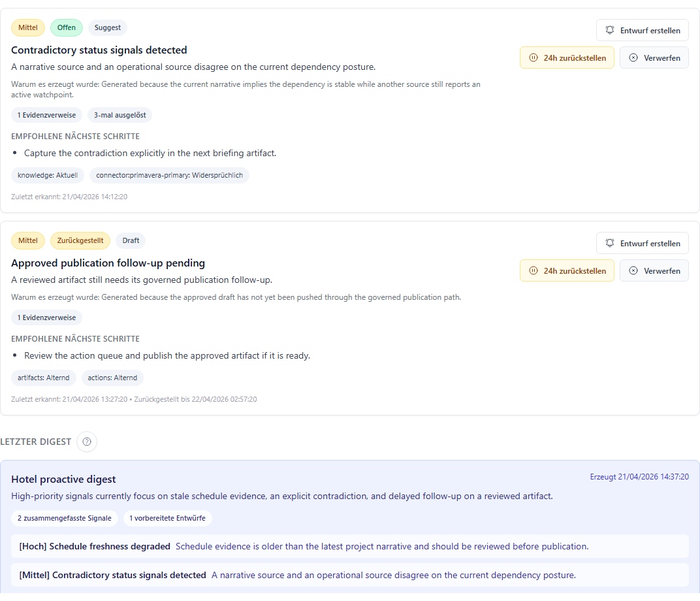The image size is (700, 601).
Task: Click the 3-mal ausgelöst chip
Action: [119, 115]
